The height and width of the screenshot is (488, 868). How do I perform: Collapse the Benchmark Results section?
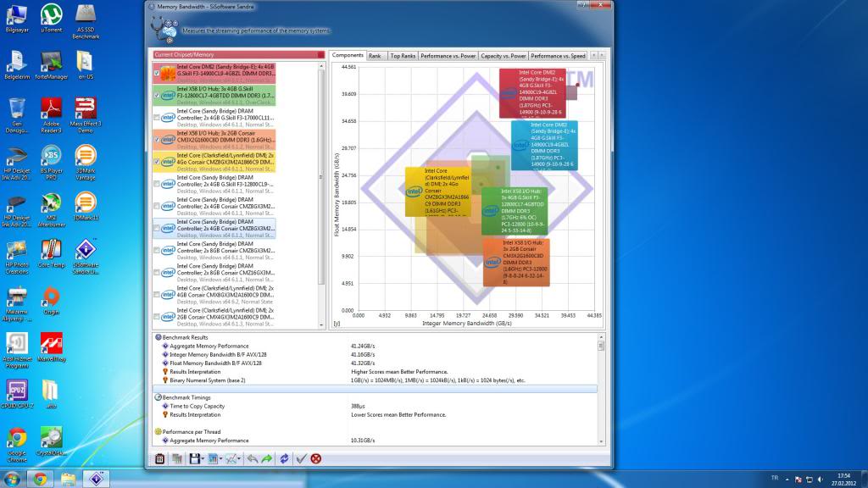pyautogui.click(x=159, y=337)
